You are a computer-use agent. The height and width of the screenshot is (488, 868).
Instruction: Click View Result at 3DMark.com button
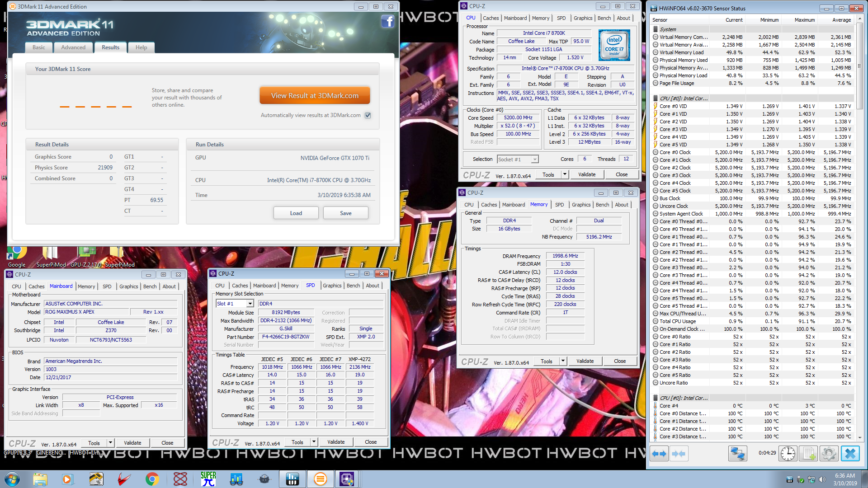pos(315,95)
